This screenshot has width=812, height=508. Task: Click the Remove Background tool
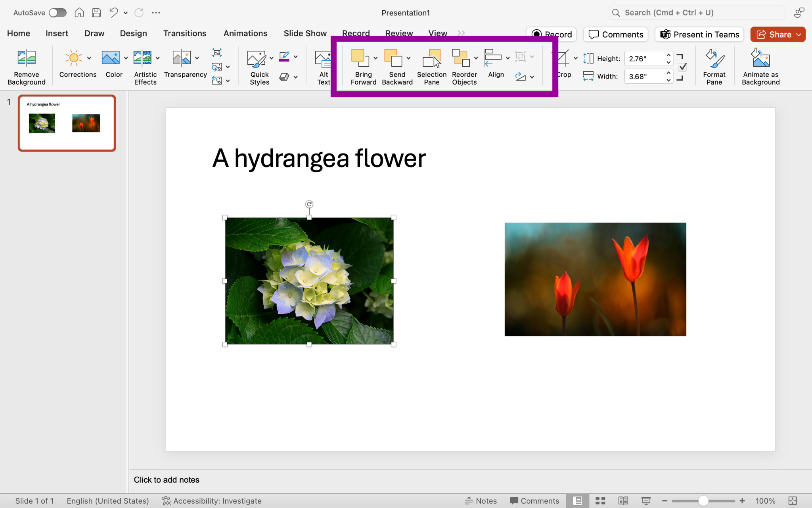point(27,67)
